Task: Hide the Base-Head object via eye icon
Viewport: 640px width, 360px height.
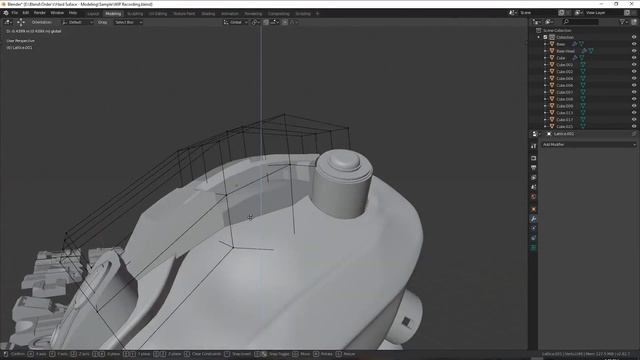Action: tap(634, 51)
